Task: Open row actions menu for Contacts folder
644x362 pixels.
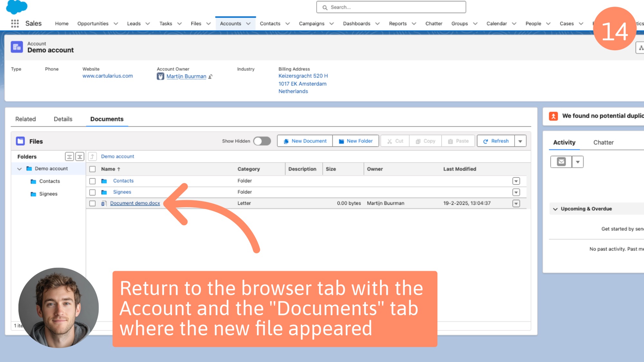Action: point(516,181)
